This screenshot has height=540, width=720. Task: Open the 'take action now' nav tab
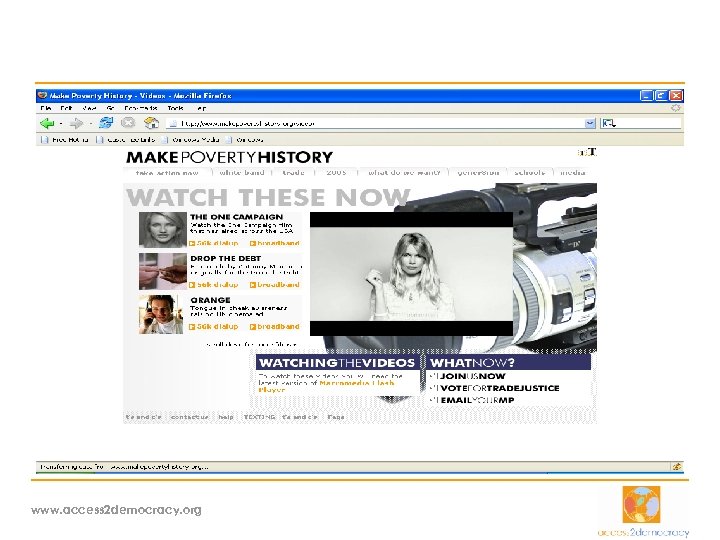click(167, 173)
